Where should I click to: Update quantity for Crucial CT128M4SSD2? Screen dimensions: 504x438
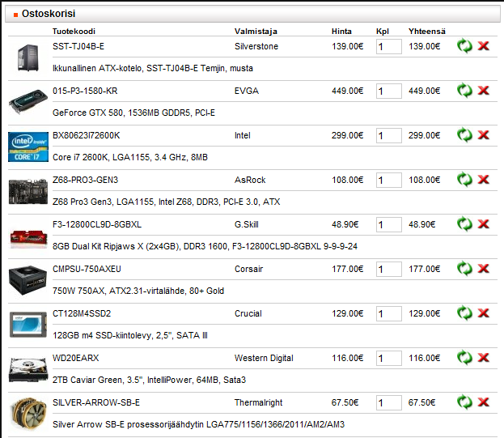464,313
